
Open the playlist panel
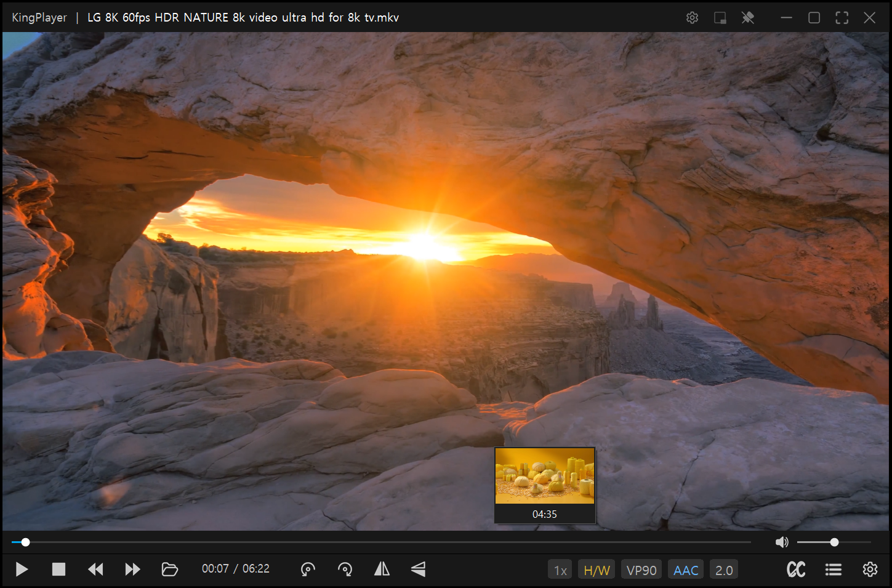(833, 570)
